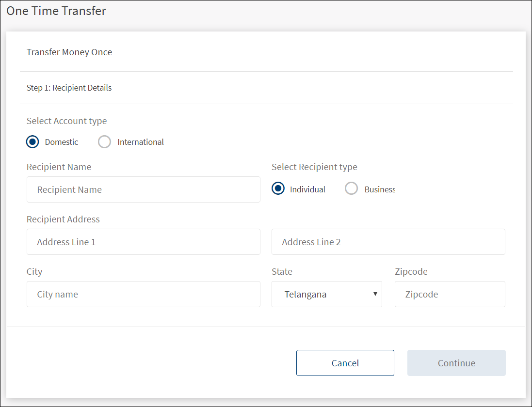Click into the Address Line 2 field

coord(388,242)
